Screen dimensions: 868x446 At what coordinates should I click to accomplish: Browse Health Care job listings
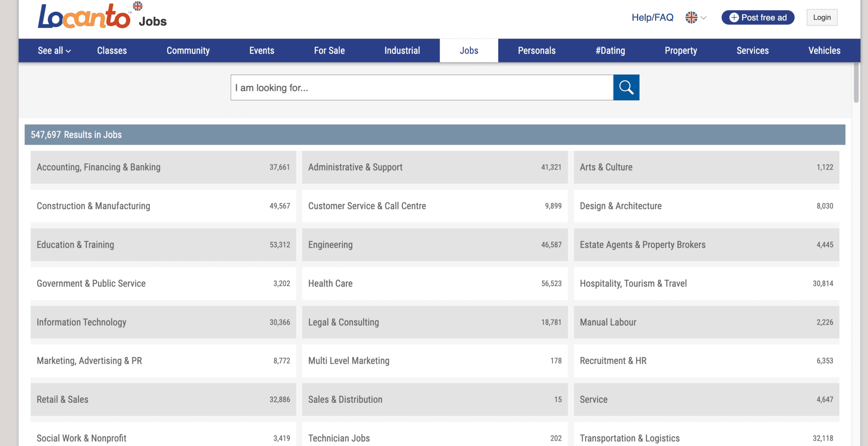coord(434,283)
